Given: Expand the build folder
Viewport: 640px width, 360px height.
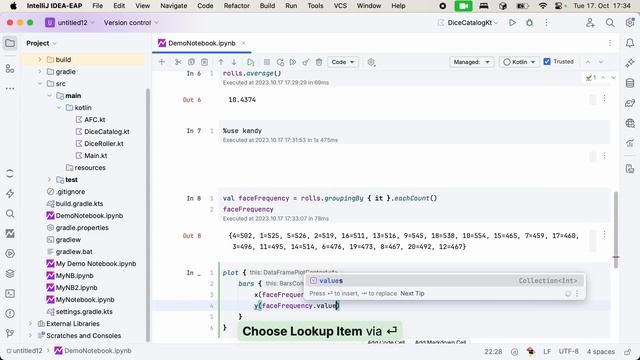Looking at the screenshot, I should [40, 60].
